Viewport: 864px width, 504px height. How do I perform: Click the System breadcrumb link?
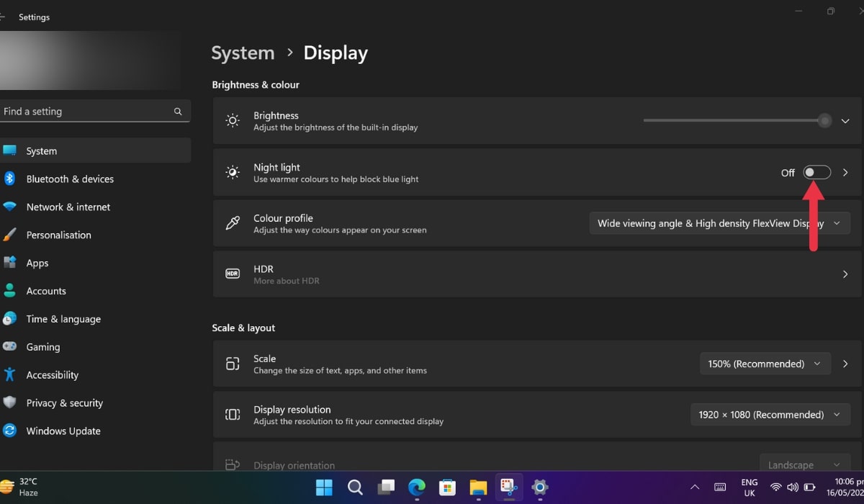243,53
